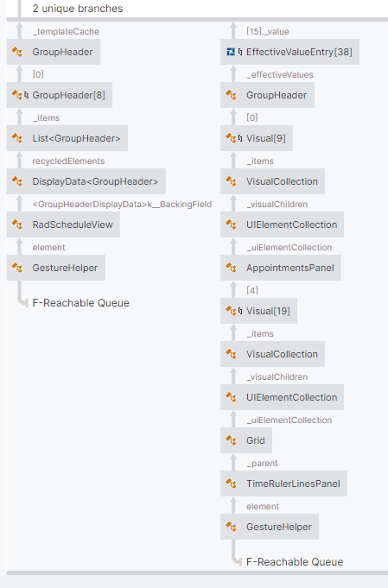Click the recycledElements field label
Screen dimensions: 388x588
tap(68, 161)
